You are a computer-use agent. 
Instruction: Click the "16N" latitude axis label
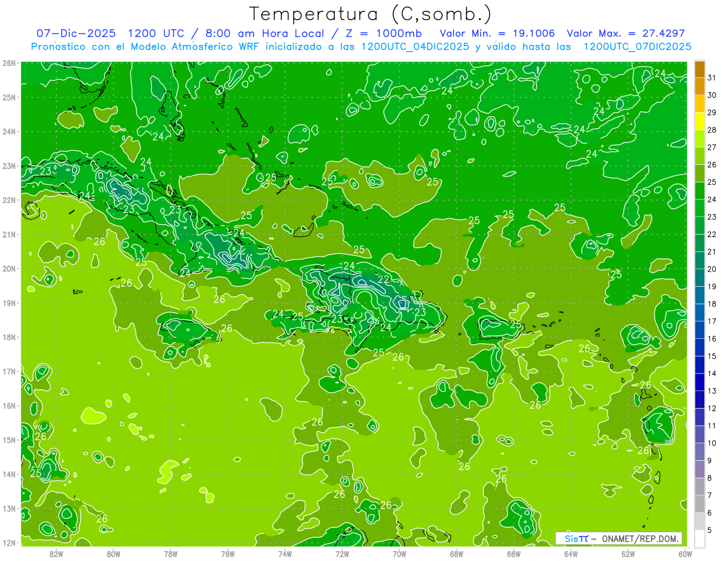(x=9, y=406)
